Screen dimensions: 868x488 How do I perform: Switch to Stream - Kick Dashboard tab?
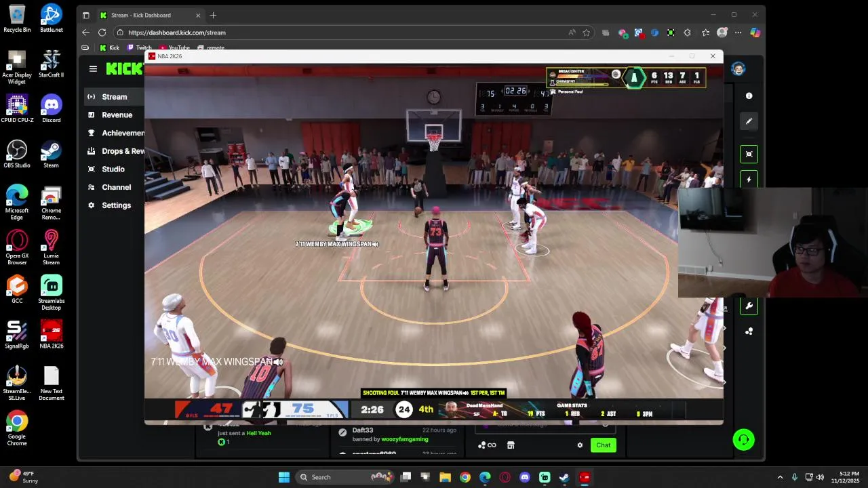[149, 15]
